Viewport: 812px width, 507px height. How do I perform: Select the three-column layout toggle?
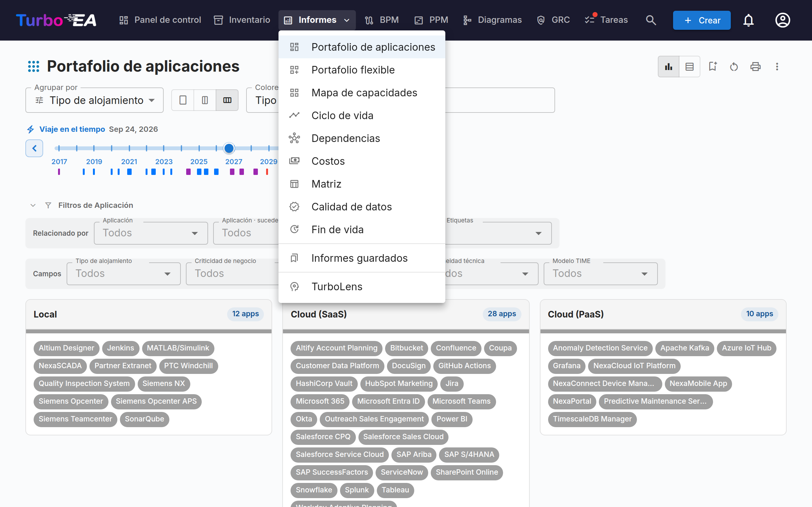tap(227, 100)
